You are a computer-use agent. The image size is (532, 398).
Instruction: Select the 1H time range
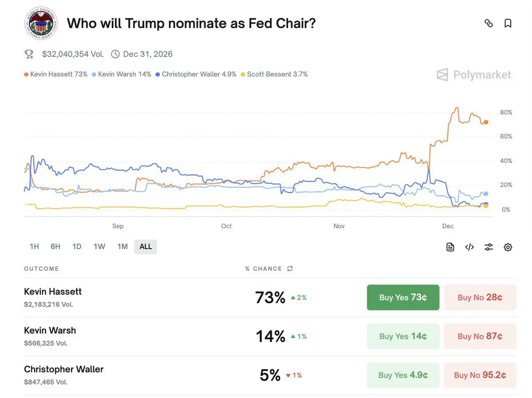pyautogui.click(x=34, y=246)
